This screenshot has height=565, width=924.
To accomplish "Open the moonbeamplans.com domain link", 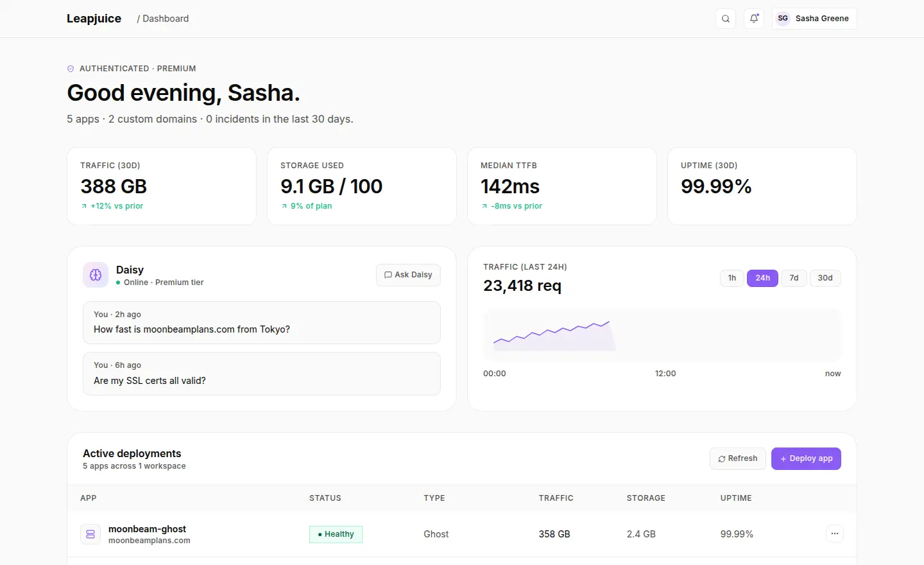I will point(150,541).
